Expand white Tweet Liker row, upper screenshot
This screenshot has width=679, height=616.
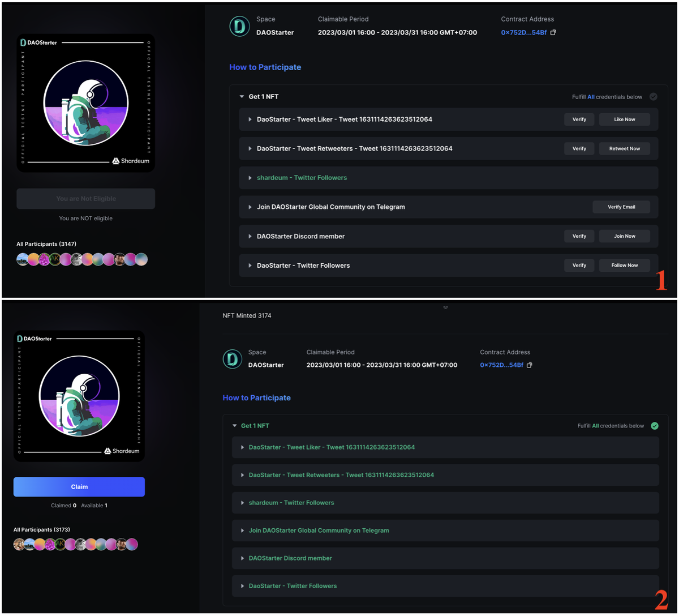coord(250,119)
